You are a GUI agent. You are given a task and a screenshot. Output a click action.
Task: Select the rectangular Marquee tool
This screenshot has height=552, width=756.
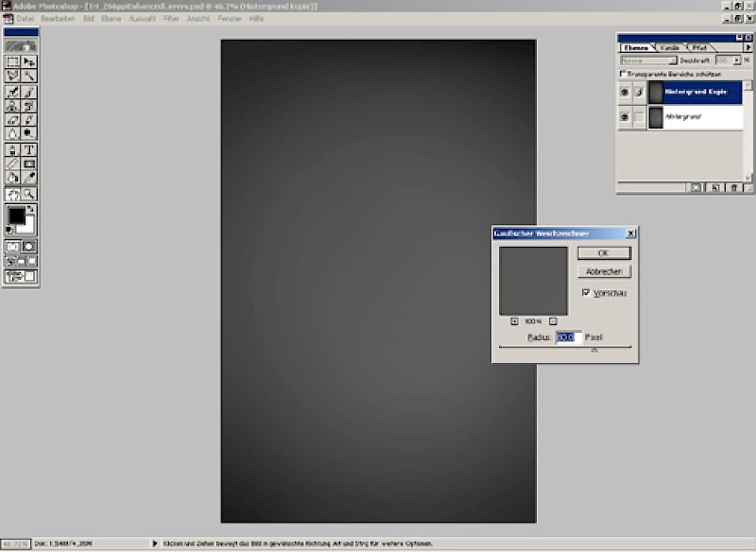[13, 61]
